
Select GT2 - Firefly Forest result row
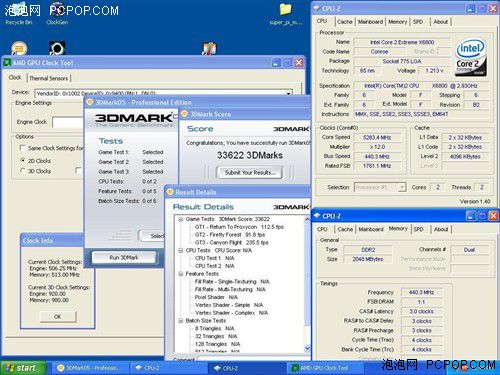coord(230,235)
